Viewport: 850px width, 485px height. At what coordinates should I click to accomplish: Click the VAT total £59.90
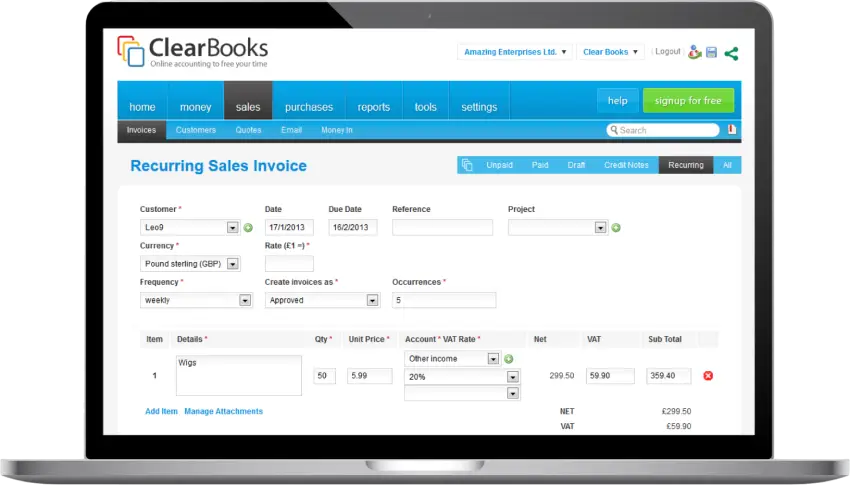679,426
